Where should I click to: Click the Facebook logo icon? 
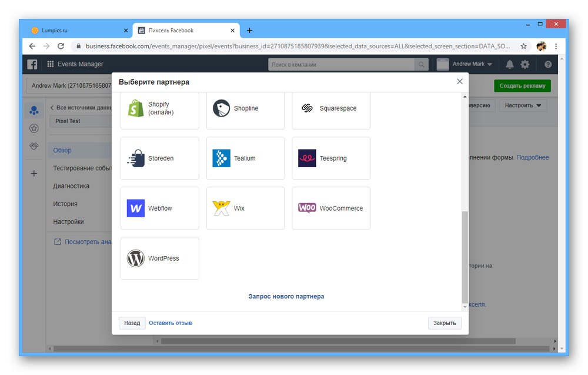(32, 64)
